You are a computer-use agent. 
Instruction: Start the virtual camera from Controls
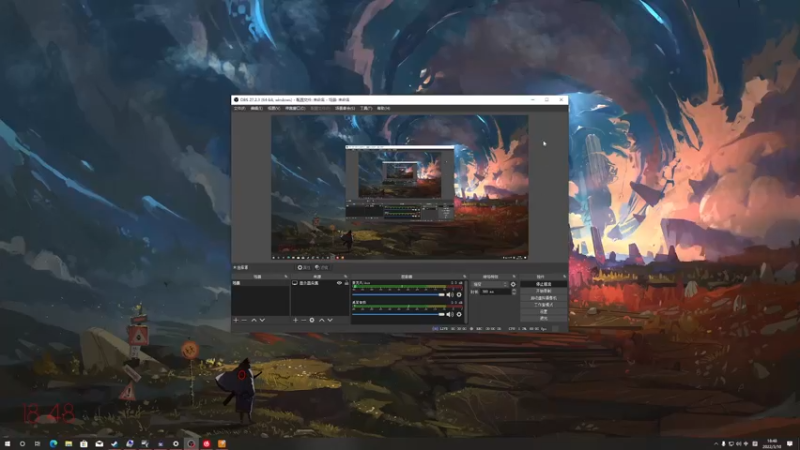click(x=543, y=298)
